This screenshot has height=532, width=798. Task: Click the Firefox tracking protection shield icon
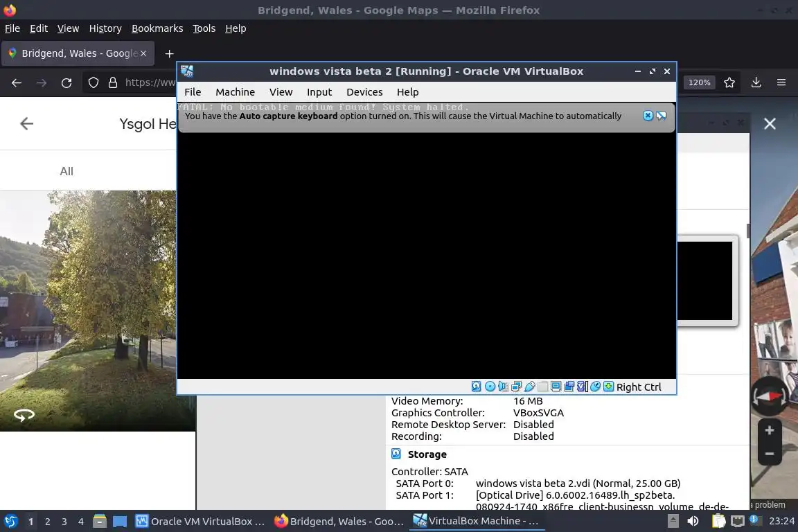[x=93, y=82]
